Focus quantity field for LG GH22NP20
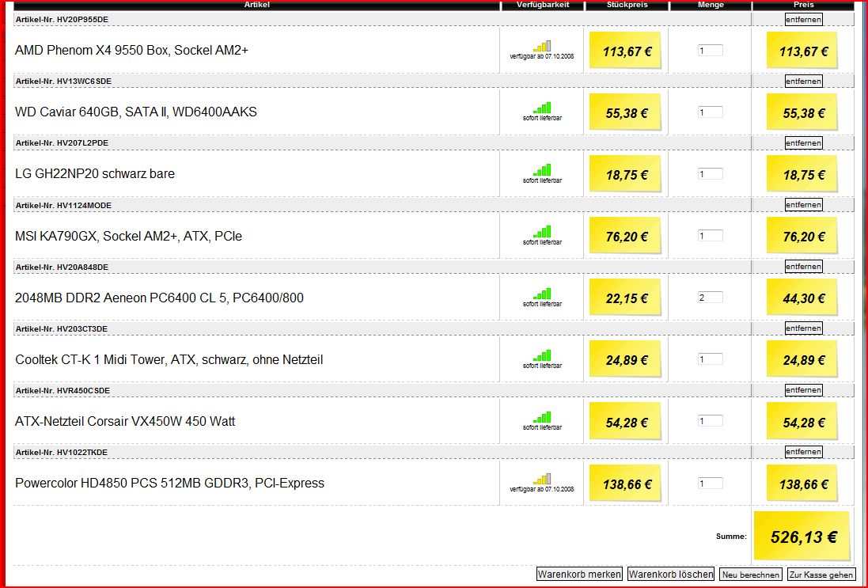 [x=711, y=174]
